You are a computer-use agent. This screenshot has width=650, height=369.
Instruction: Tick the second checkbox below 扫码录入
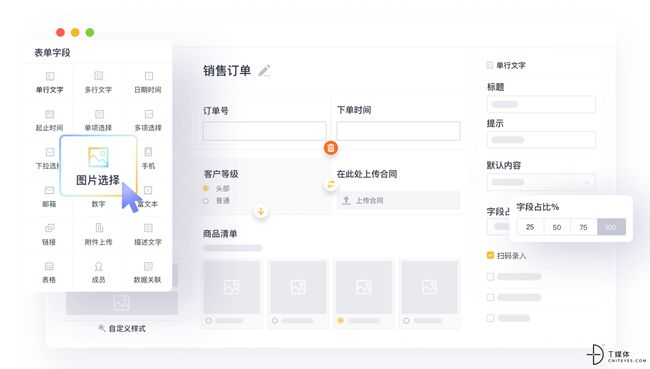[x=490, y=297]
